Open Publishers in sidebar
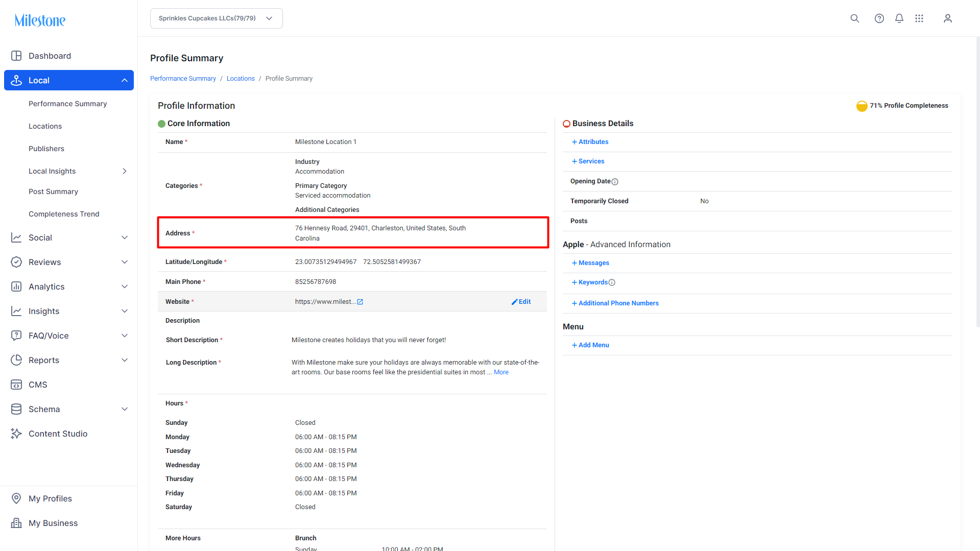Viewport: 980px width, 551px height. click(x=46, y=149)
